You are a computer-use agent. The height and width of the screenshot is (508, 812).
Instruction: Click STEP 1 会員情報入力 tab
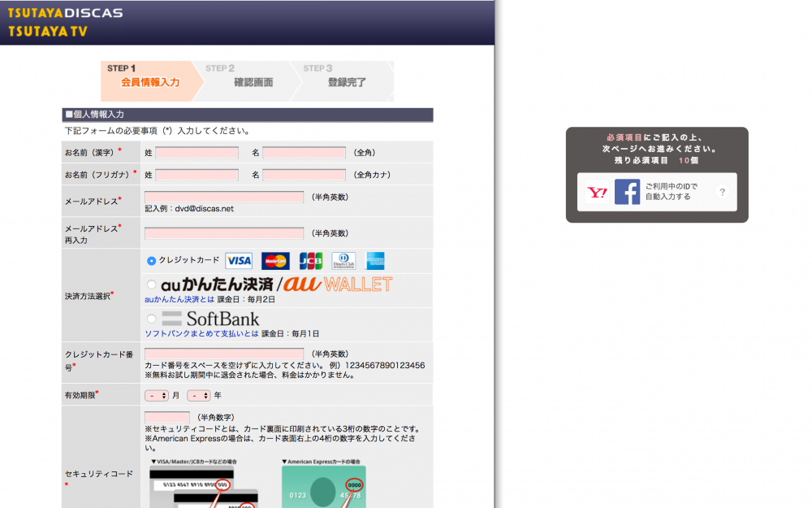coord(149,80)
